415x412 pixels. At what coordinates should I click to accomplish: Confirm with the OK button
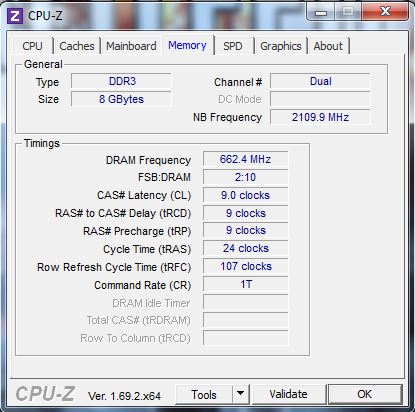pos(365,394)
